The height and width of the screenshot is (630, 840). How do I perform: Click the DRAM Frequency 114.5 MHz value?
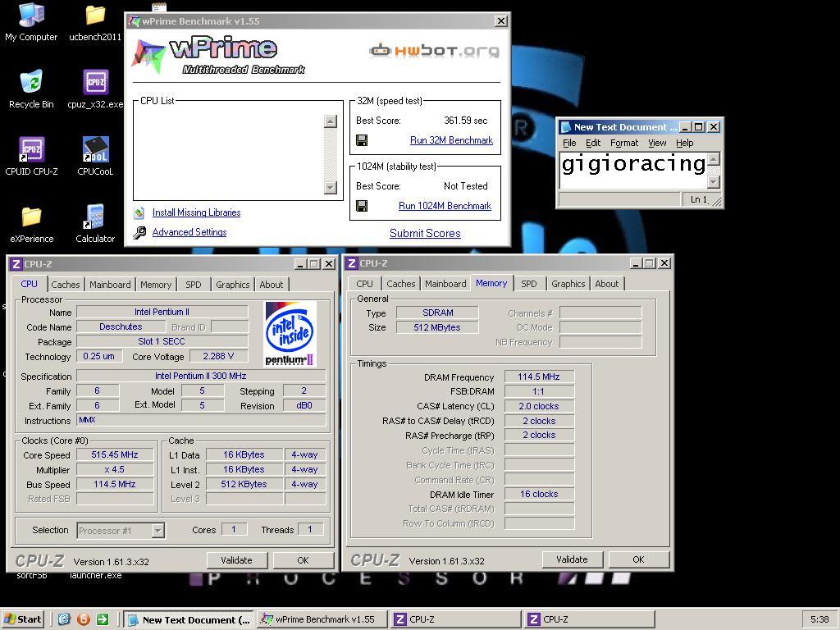tap(538, 377)
